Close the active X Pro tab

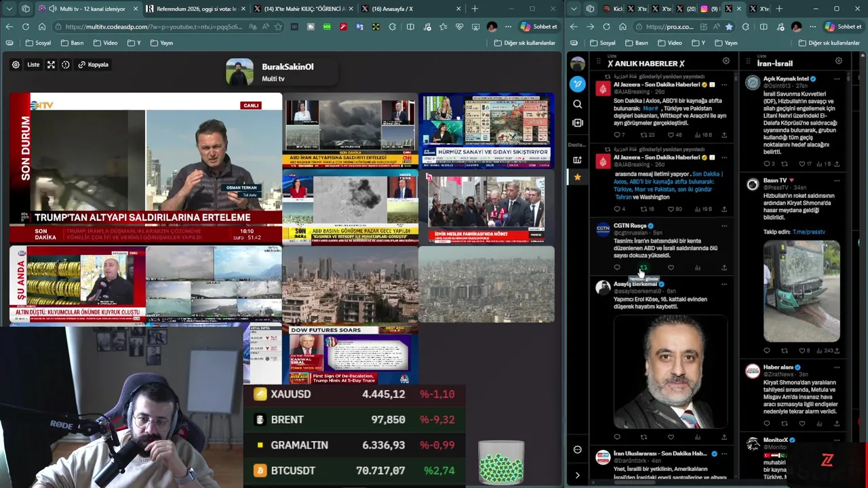(738, 9)
